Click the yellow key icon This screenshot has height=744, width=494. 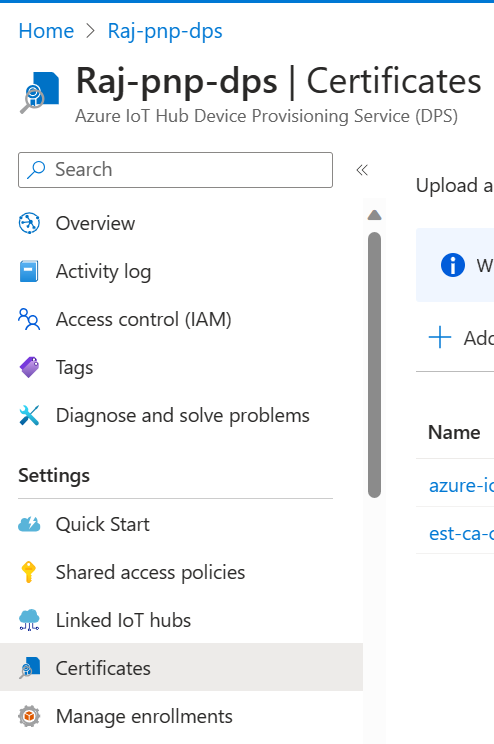(29, 572)
